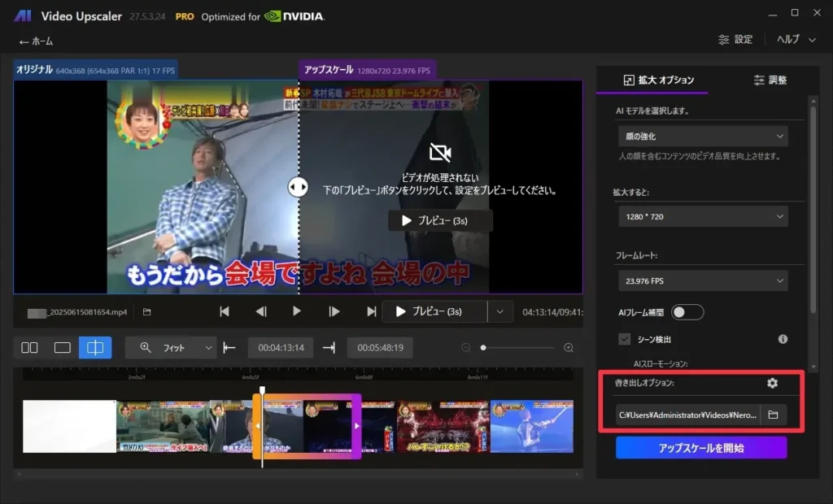Image resolution: width=833 pixels, height=504 pixels.
Task: Go back to ホーム
Action: point(36,41)
